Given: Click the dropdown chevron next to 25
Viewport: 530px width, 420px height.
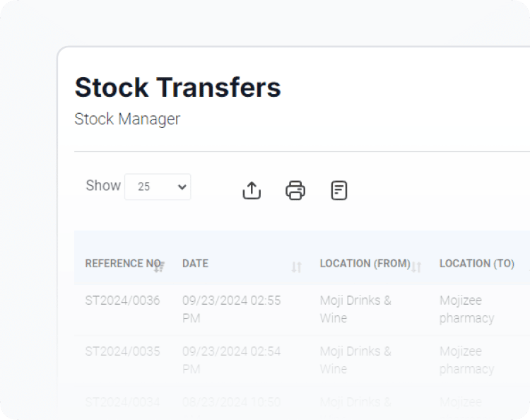Looking at the screenshot, I should coord(182,187).
